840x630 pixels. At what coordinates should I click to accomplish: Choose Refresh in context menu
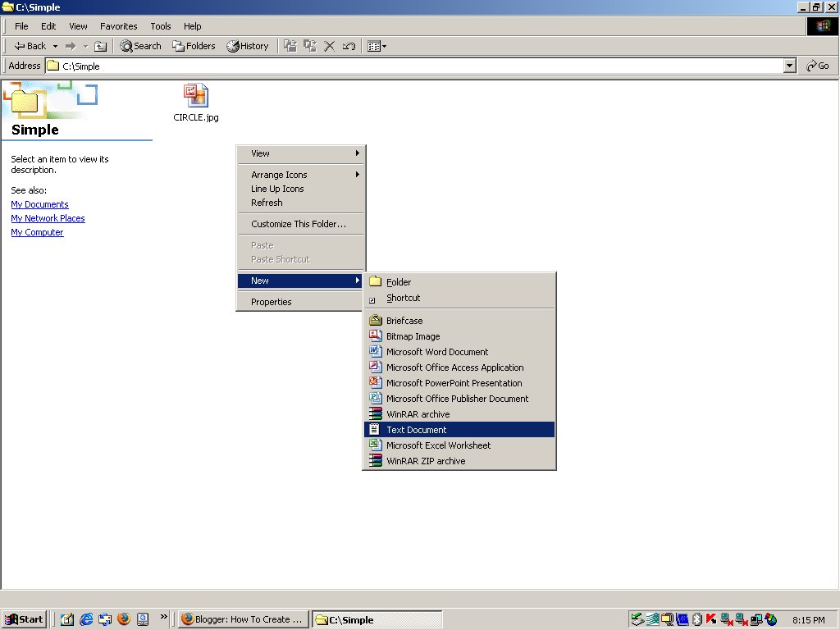tap(300, 203)
